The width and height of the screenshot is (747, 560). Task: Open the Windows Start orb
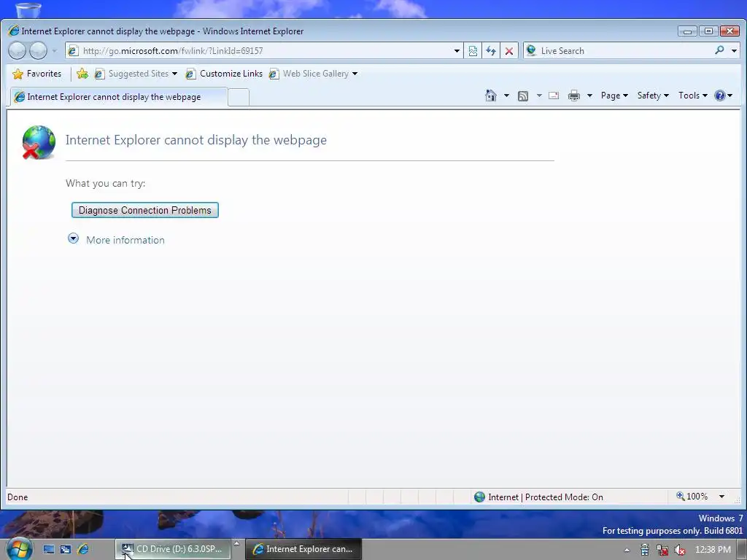[20, 548]
